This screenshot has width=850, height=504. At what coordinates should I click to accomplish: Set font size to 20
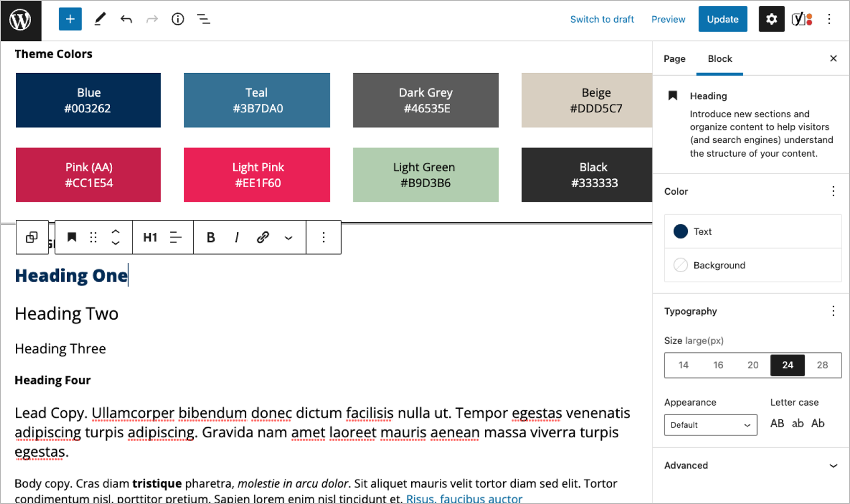point(753,365)
